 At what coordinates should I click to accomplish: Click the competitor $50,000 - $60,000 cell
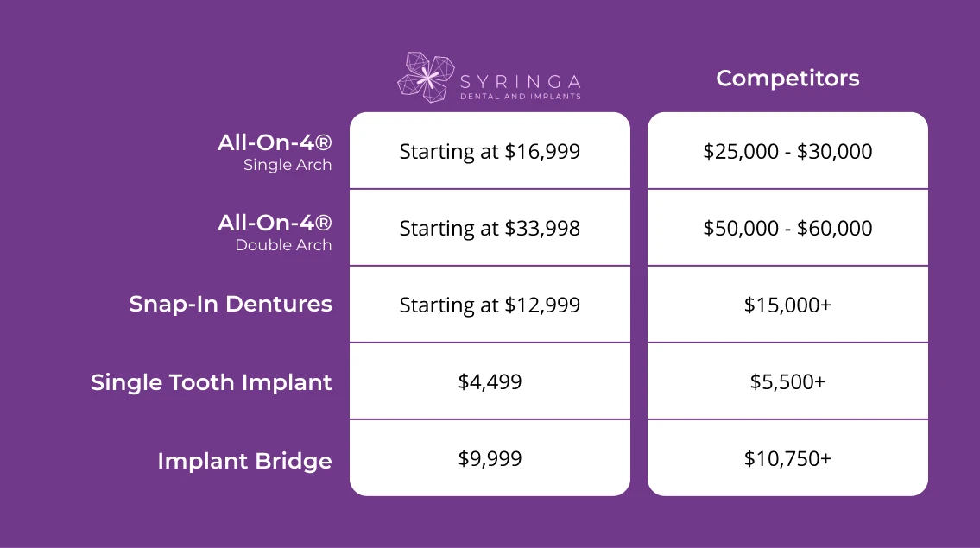787,229
